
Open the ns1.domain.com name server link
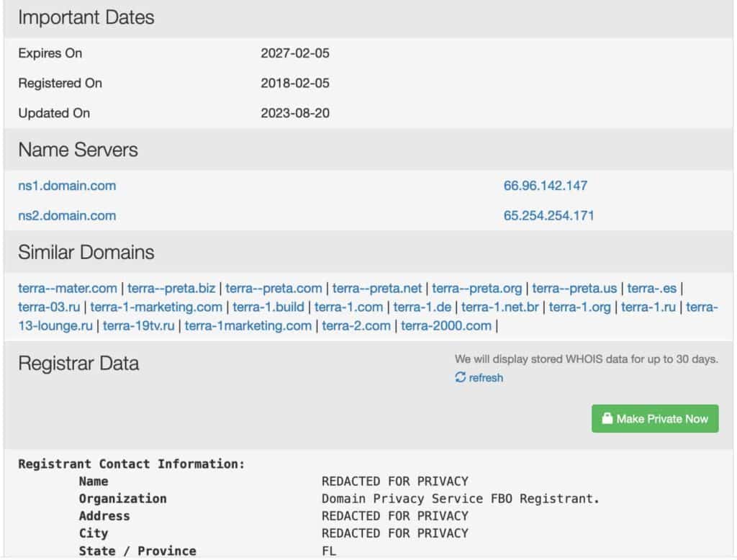[67, 186]
